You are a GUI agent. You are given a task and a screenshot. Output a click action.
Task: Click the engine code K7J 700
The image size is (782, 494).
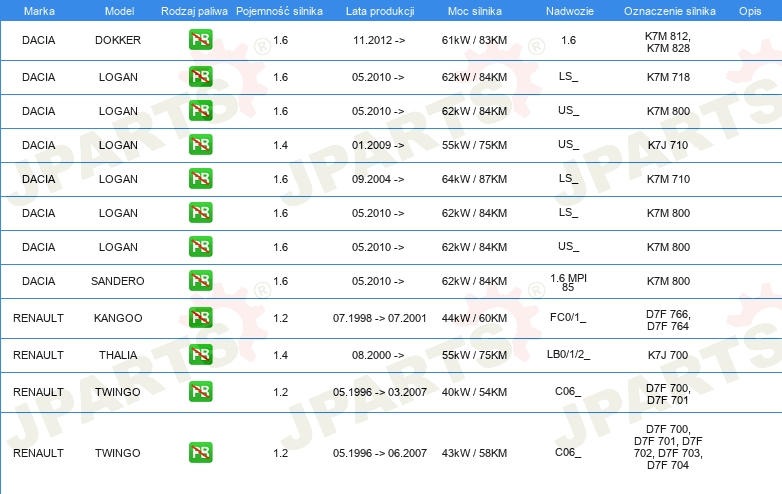click(x=668, y=355)
